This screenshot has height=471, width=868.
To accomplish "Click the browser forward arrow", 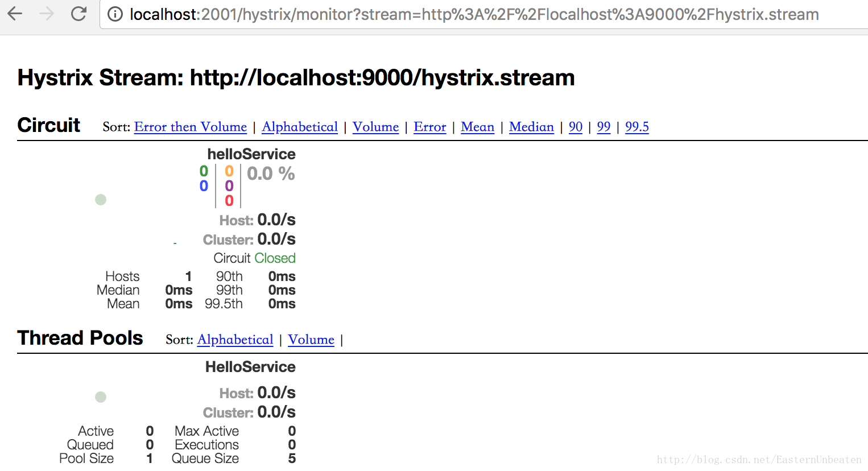I will (47, 14).
